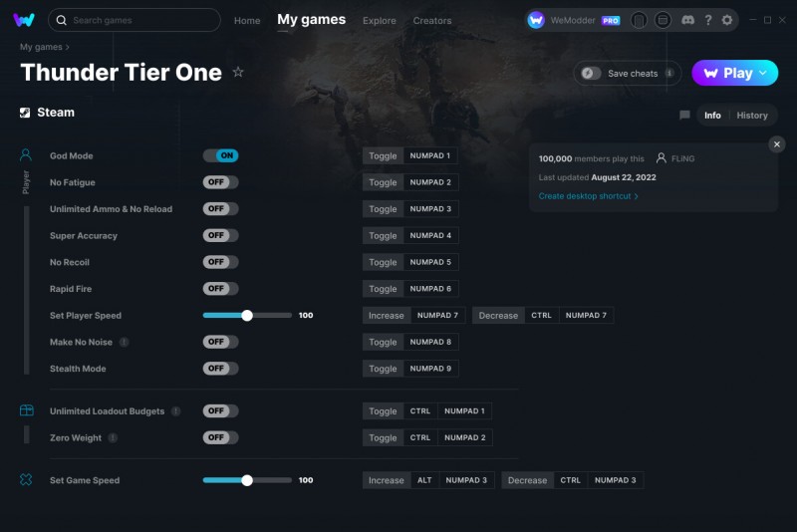Click My games breadcrumb link
This screenshot has height=532, width=797.
coord(41,47)
